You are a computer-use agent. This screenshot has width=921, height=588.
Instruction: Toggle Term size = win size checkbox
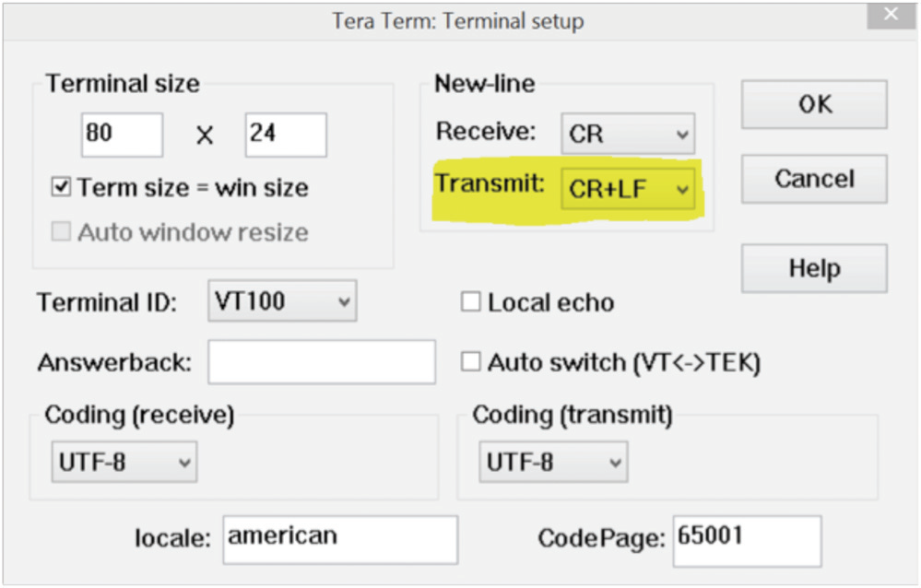click(61, 187)
